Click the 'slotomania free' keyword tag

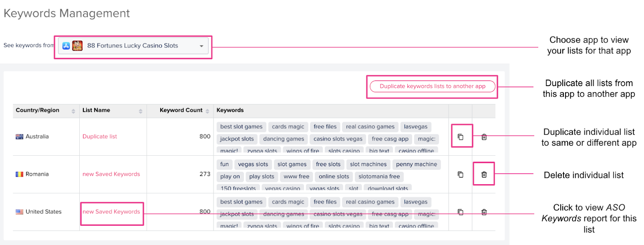click(x=379, y=177)
